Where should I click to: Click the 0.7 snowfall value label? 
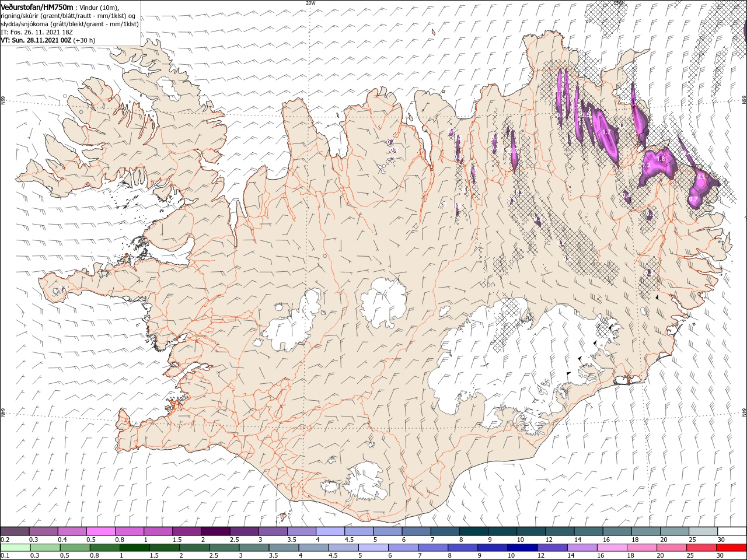pos(693,200)
